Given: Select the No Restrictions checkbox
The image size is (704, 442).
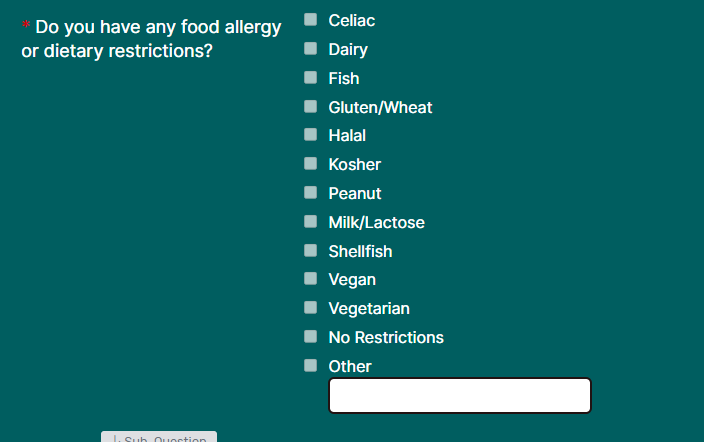Looking at the screenshot, I should (x=311, y=336).
